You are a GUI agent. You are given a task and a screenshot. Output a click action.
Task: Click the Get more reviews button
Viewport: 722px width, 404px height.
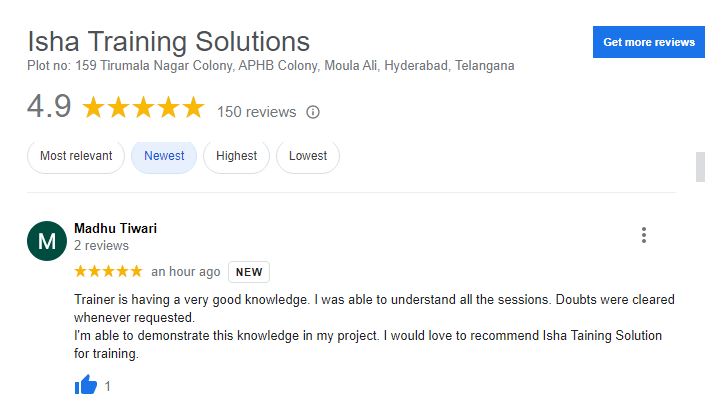(648, 42)
